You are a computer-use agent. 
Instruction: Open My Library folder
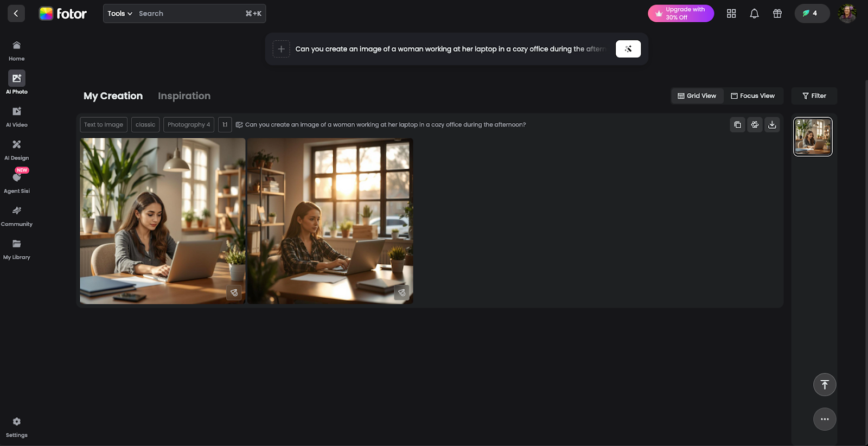tap(17, 249)
